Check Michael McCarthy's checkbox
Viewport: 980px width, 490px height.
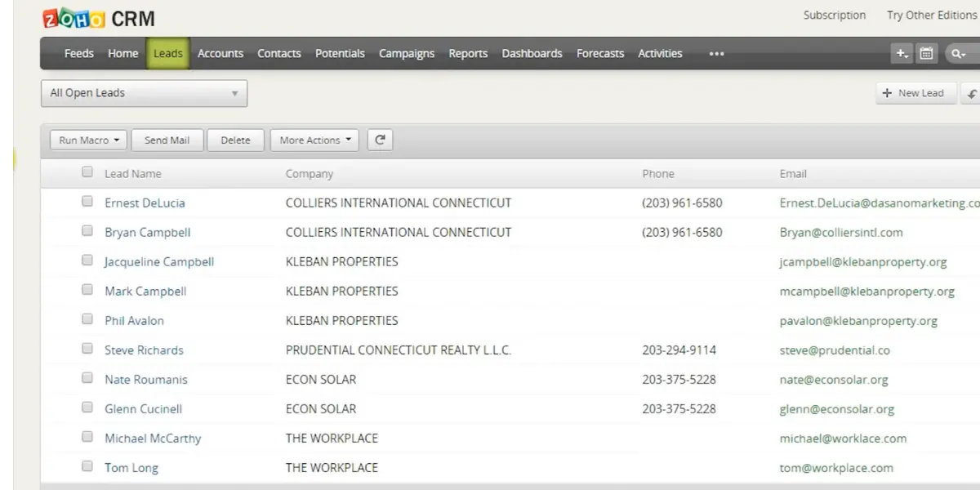coord(87,437)
